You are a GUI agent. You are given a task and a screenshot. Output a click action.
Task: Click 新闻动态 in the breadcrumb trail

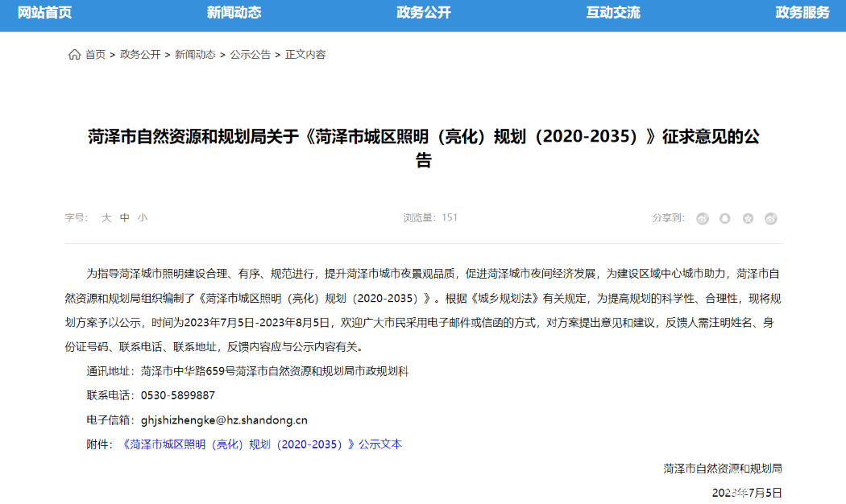[195, 55]
